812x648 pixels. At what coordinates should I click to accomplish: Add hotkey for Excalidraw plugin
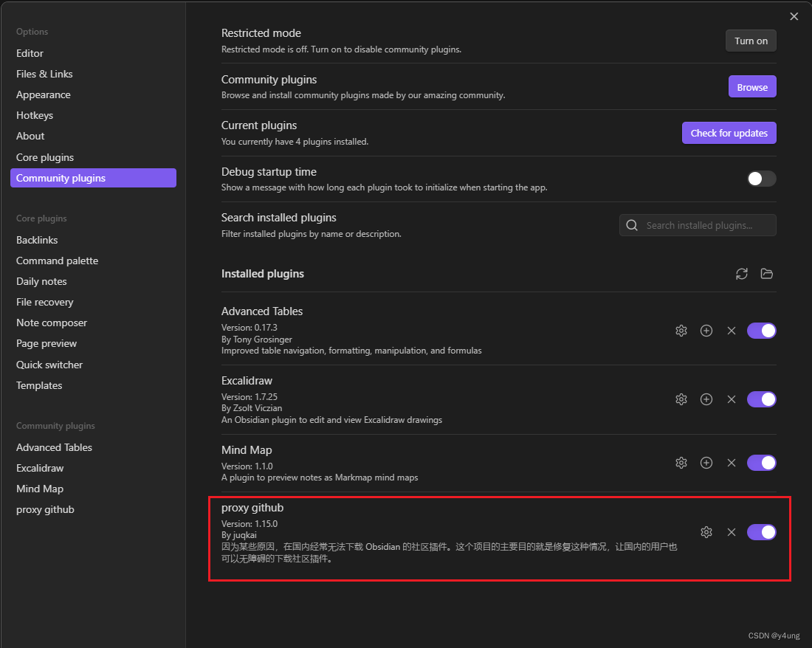tap(706, 399)
